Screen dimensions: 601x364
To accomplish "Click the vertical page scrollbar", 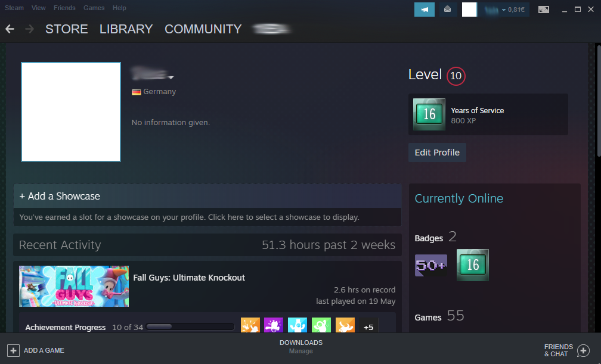I will point(599,101).
